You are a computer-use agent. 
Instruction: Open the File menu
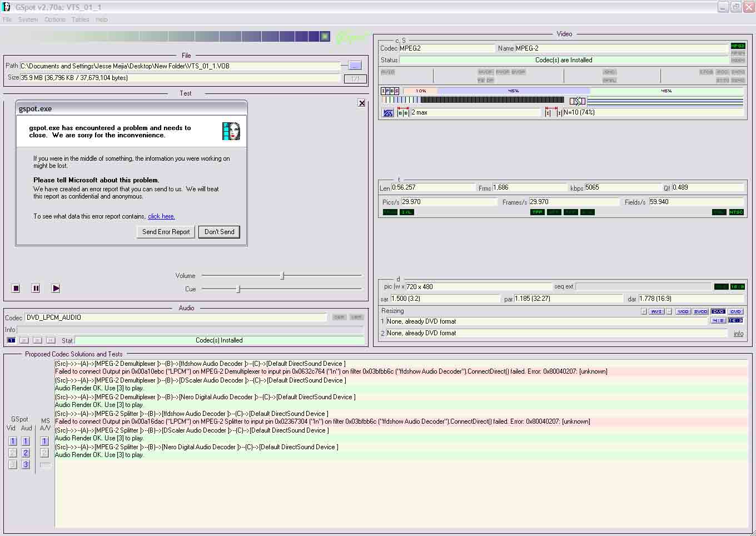pos(7,19)
